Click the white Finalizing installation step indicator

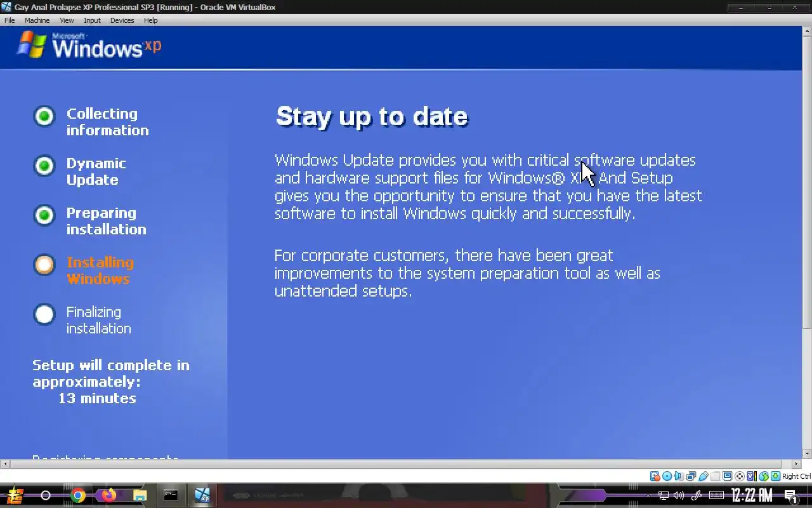point(44,314)
